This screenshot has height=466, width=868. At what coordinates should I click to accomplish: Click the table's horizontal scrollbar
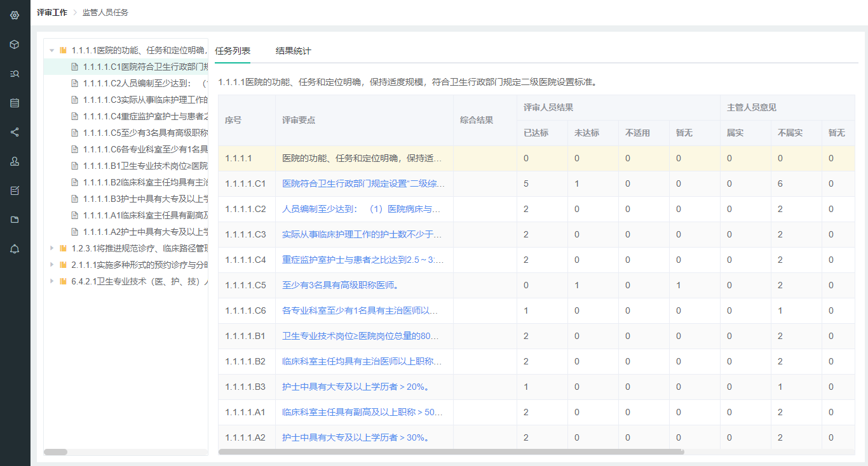click(x=451, y=452)
